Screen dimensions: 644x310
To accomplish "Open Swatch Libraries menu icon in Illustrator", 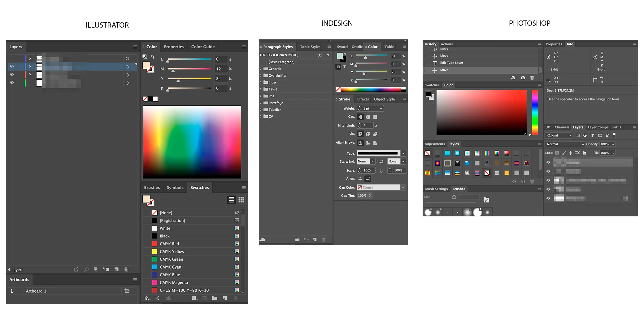I will [x=147, y=298].
